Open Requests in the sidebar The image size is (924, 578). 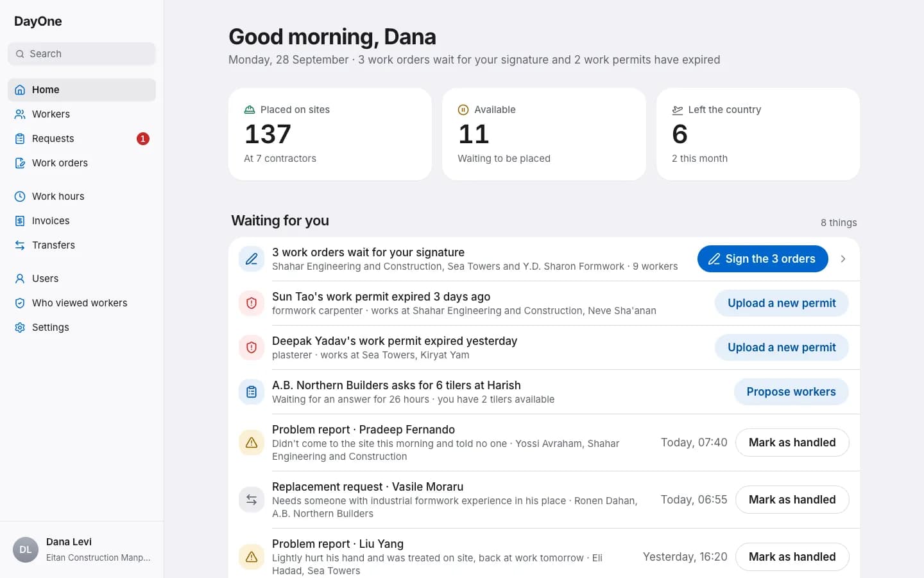tap(81, 139)
